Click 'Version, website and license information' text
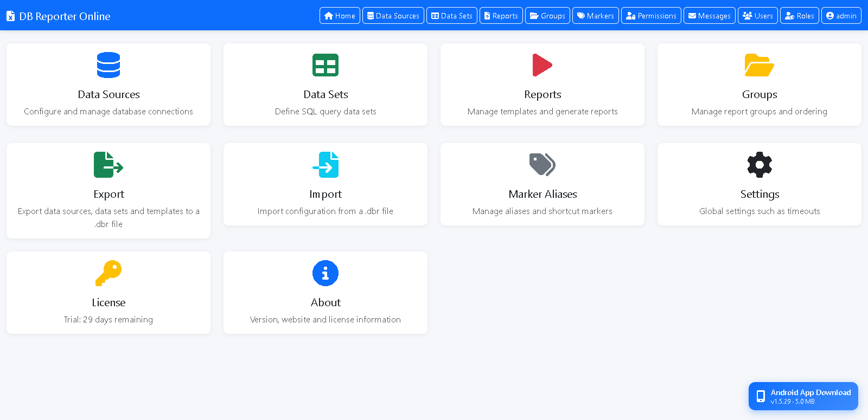The width and height of the screenshot is (868, 420). [x=325, y=320]
